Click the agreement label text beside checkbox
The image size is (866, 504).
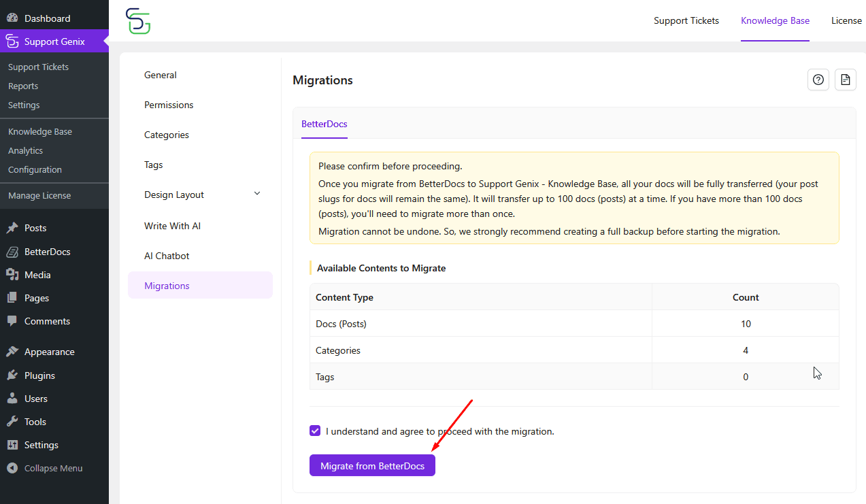(x=440, y=431)
